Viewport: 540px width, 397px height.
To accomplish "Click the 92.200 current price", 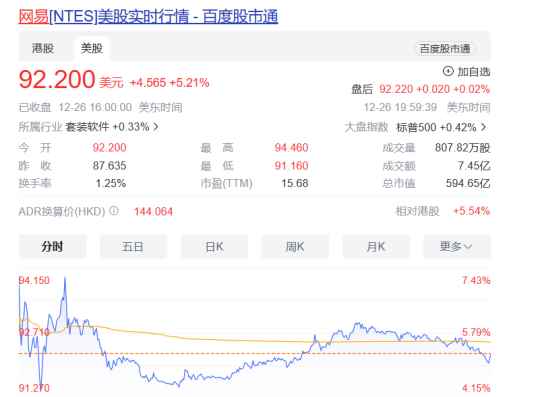I will pyautogui.click(x=57, y=79).
